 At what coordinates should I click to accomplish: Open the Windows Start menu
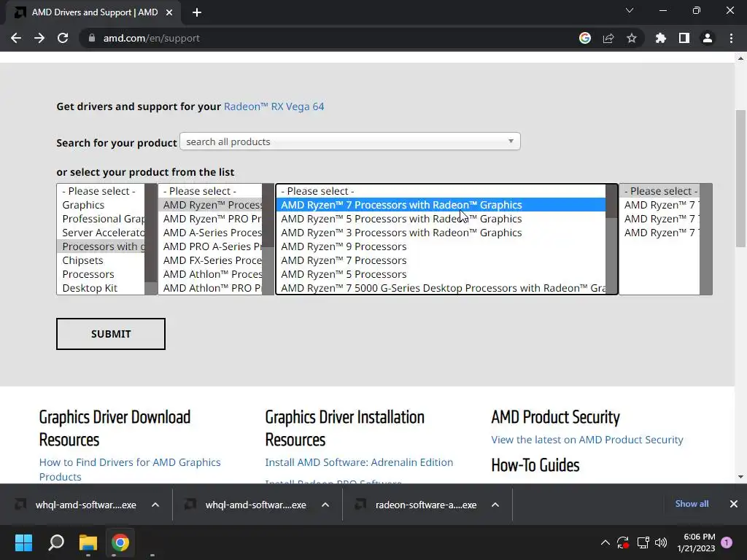[x=23, y=542]
